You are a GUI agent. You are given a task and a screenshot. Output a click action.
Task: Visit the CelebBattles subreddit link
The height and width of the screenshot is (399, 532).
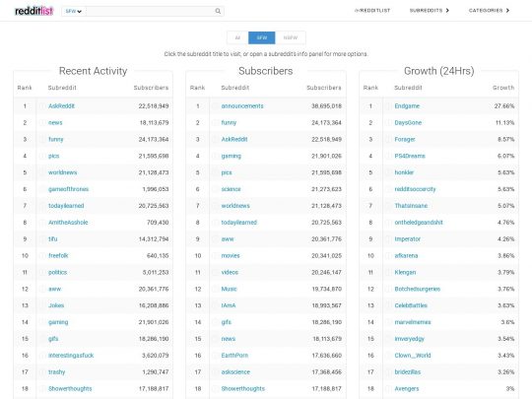pyautogui.click(x=411, y=305)
